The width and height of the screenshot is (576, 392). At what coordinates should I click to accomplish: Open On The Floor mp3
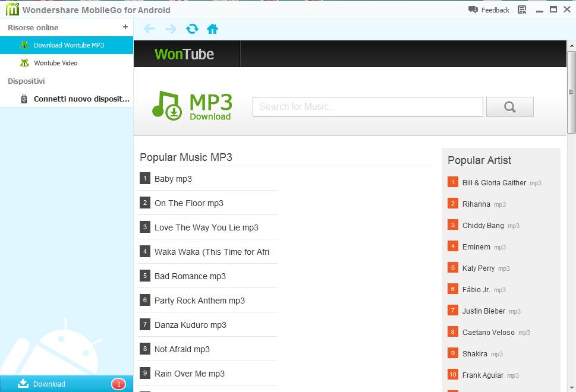[x=189, y=203]
